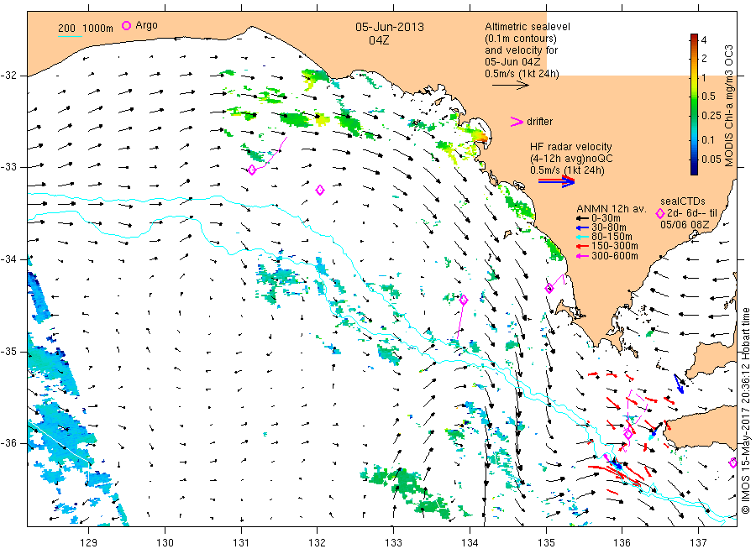Click the diamond marker near 134E 34.4S

pos(464,300)
